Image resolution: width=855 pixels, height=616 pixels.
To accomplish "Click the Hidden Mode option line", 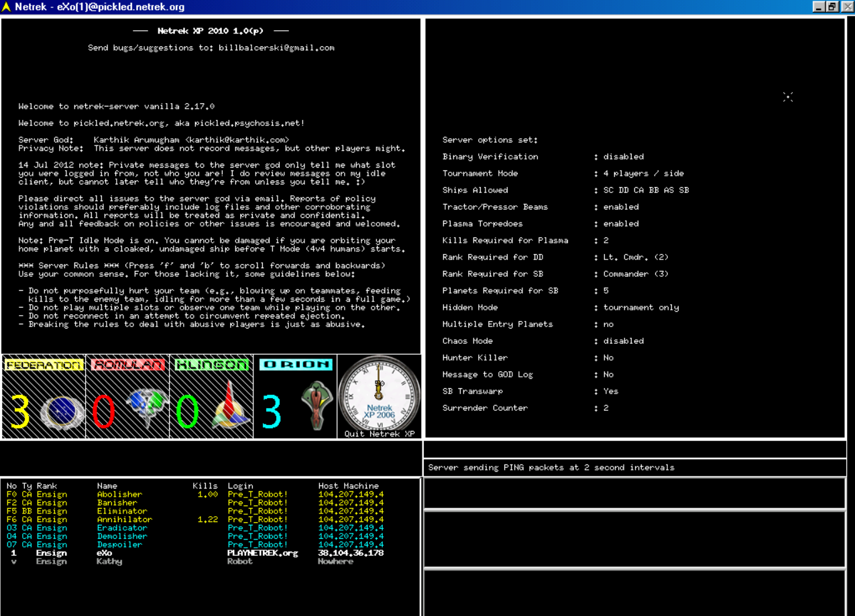I will 561,308.
